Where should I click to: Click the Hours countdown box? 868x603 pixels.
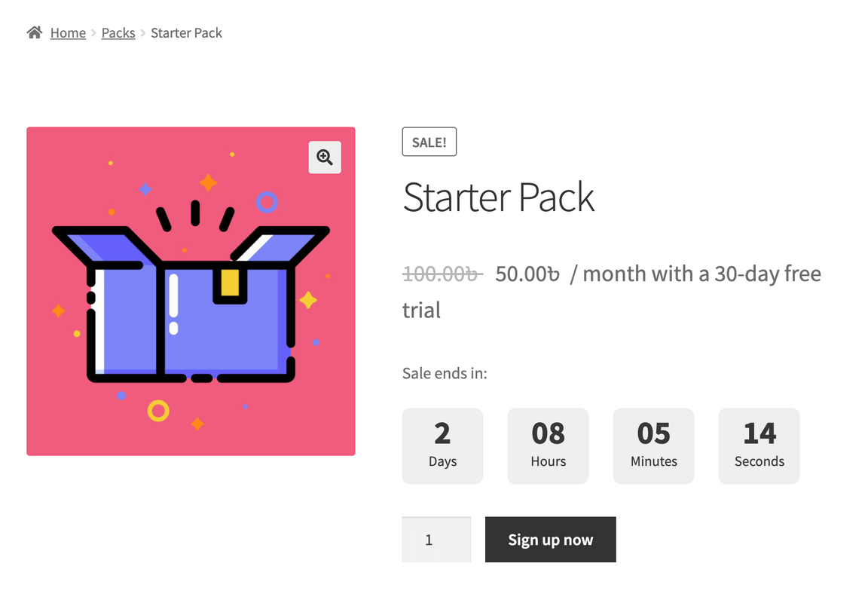(548, 445)
